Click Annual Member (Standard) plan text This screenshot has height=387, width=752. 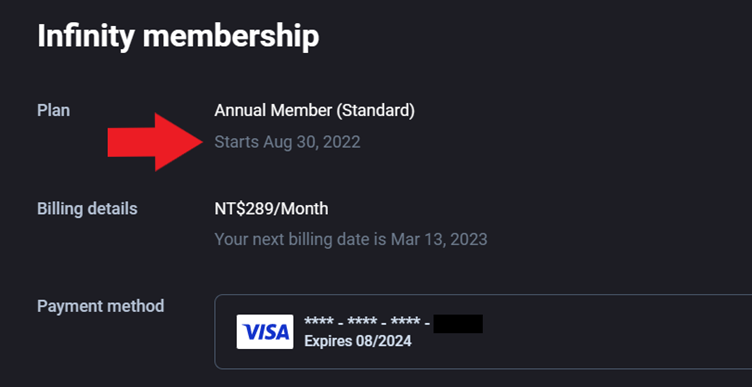coord(315,111)
